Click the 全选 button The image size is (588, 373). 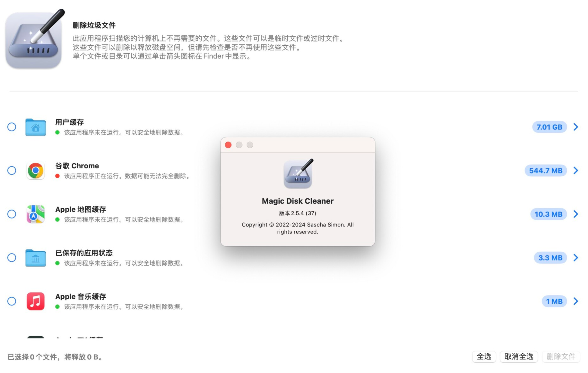[484, 357]
